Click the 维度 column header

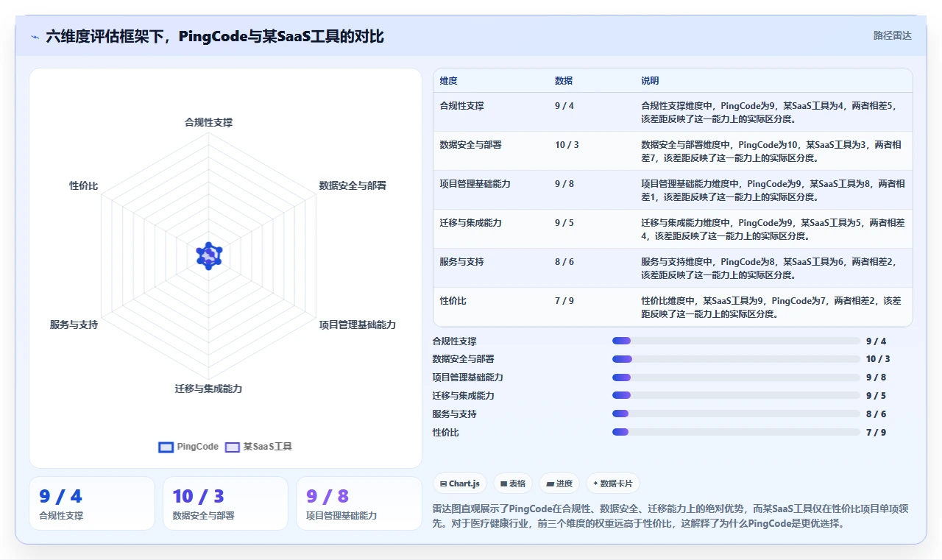click(449, 81)
